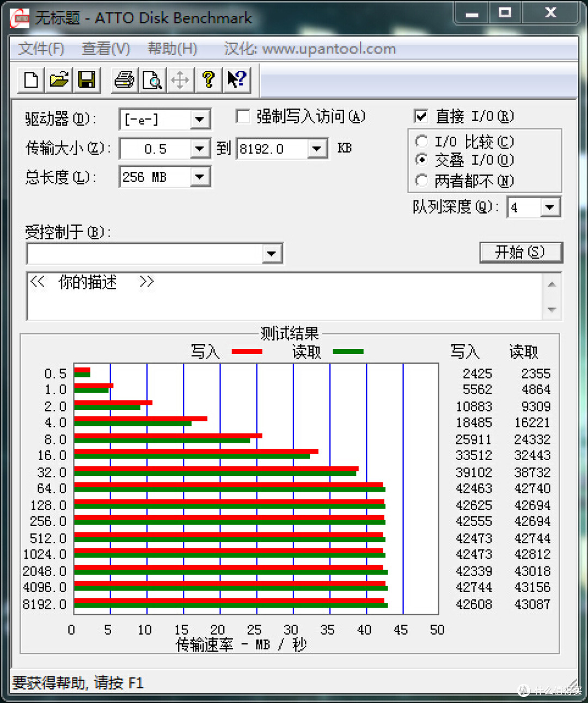Expand the 总长度 256 MB dropdown

point(200,177)
